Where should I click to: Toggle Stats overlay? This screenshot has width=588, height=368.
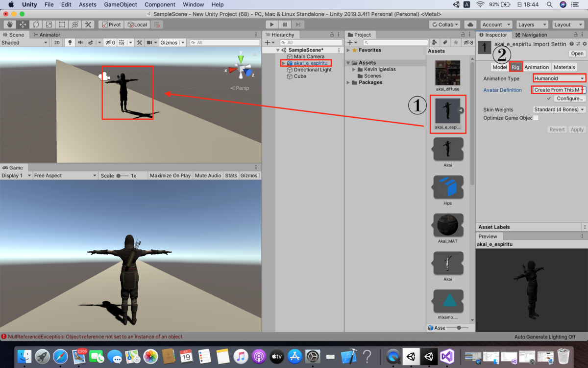pyautogui.click(x=231, y=176)
